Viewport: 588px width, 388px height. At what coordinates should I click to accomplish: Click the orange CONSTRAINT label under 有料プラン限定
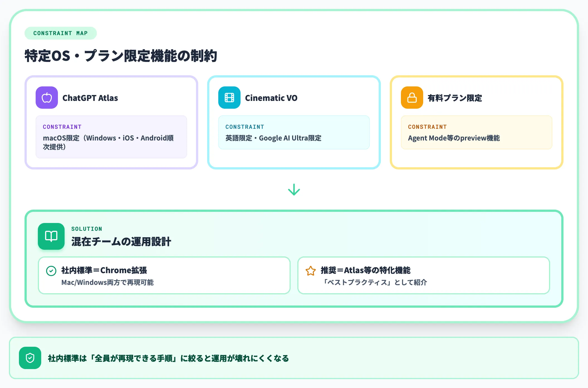coord(428,127)
